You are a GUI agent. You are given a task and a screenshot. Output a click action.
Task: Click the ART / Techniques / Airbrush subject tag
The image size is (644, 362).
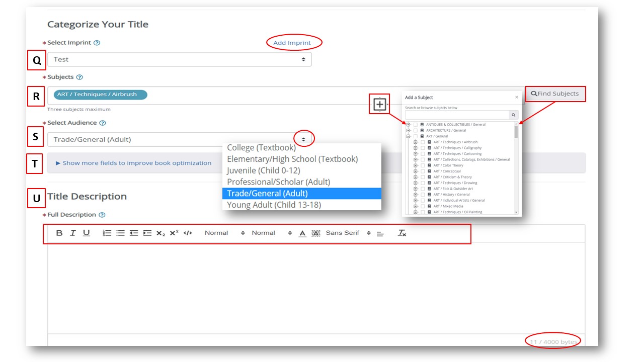100,95
